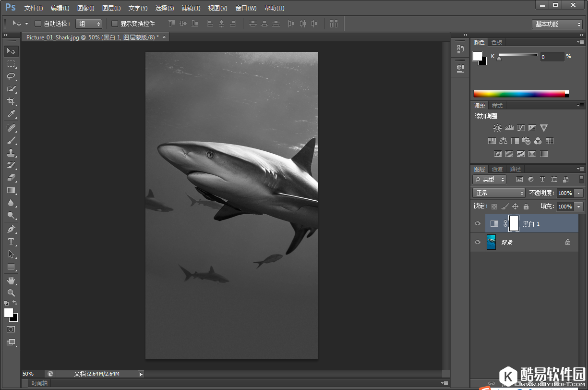Viewport: 588px width, 390px height.
Task: Expand the 不透明度 opacity dropdown arrow
Action: coord(578,193)
